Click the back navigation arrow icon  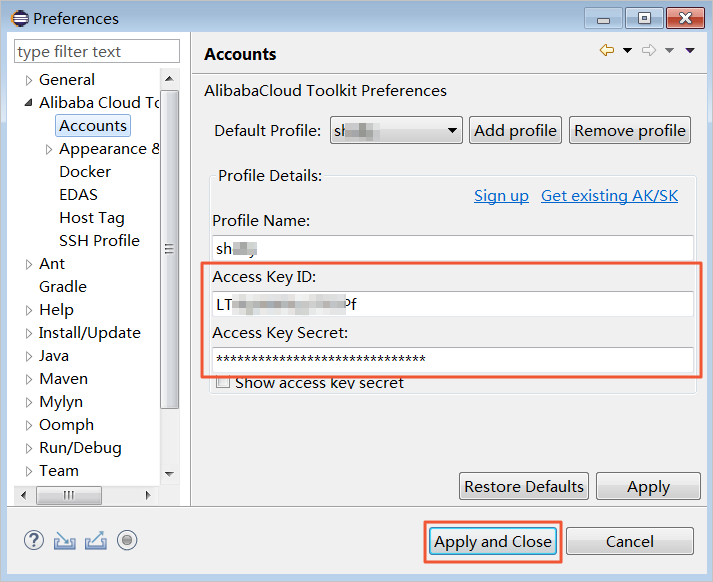coord(607,51)
